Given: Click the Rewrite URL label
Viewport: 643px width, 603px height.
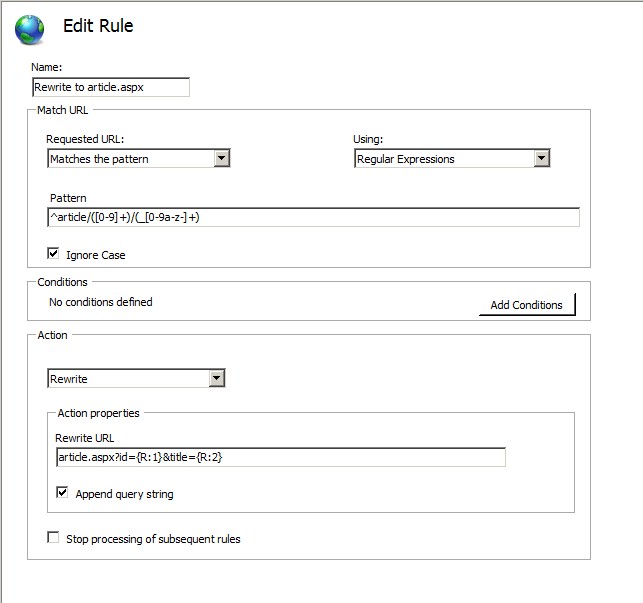Looking at the screenshot, I should pos(84,438).
